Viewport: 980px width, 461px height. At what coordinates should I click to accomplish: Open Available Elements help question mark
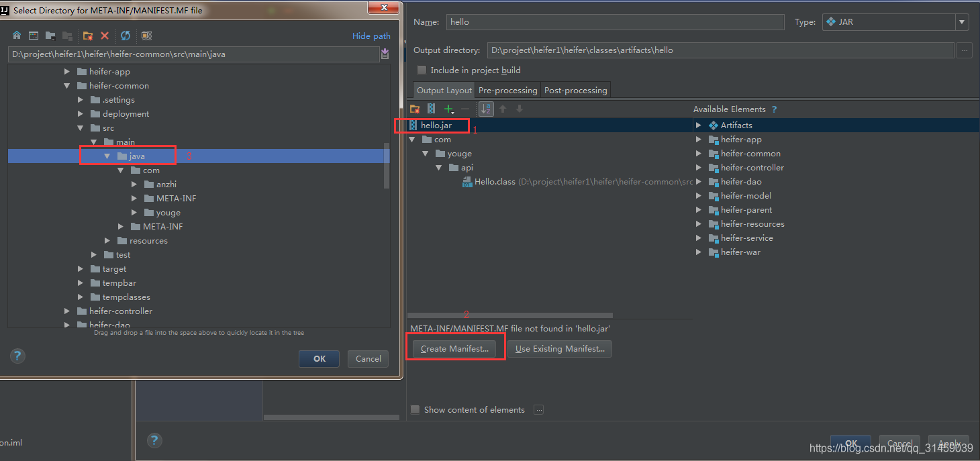click(775, 109)
